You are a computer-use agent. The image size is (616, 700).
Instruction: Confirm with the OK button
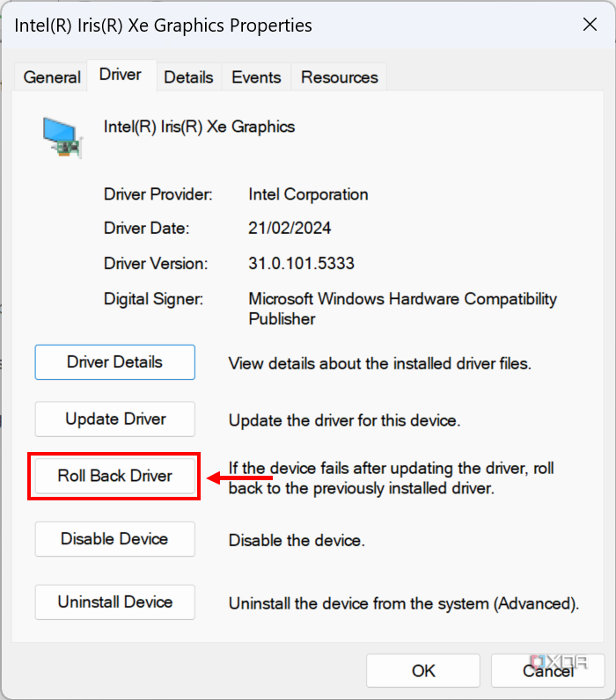[423, 670]
